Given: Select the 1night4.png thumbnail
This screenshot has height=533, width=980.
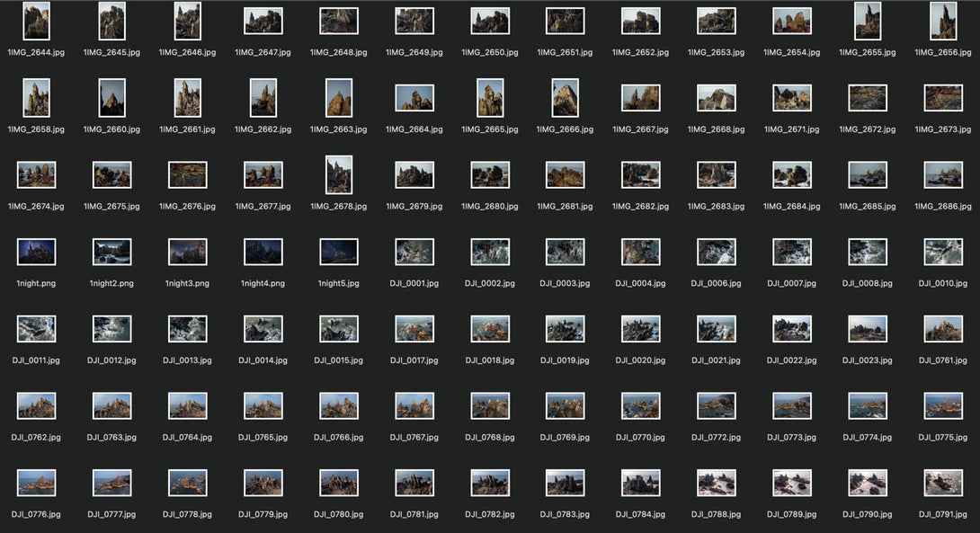Looking at the screenshot, I should 263,252.
